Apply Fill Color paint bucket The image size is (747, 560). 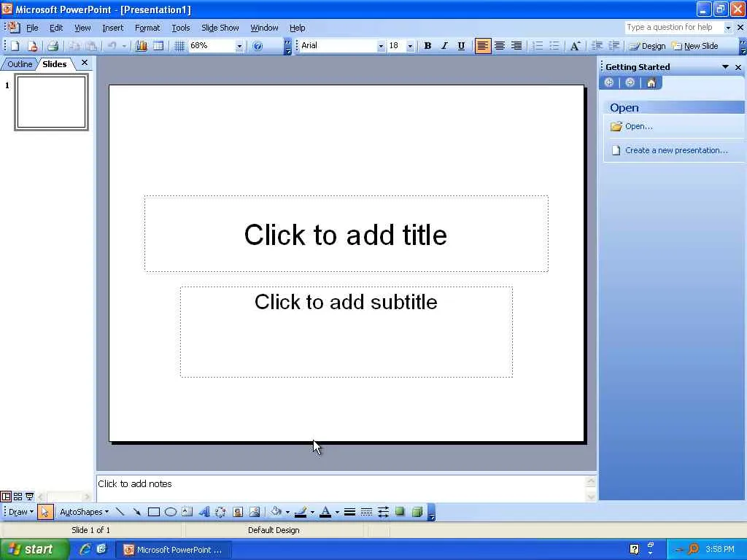point(276,512)
